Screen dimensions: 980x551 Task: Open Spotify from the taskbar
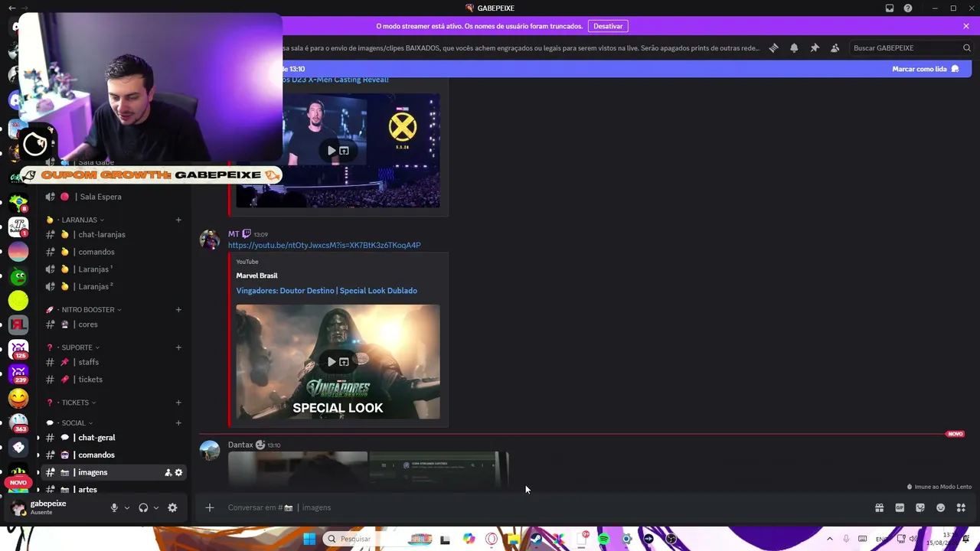coord(603,539)
